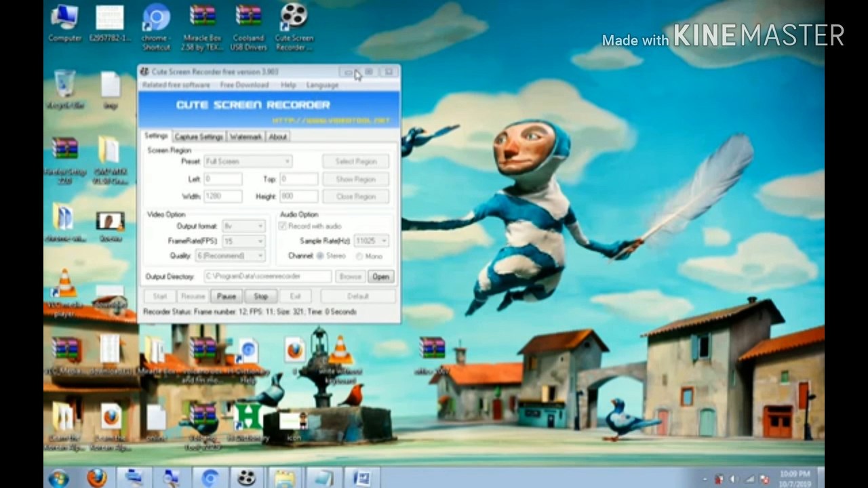Open the Related free software menu
This screenshot has width=868, height=488.
click(x=176, y=85)
